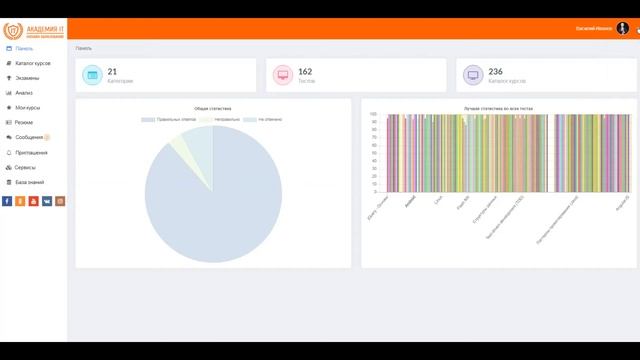Click the user name in header

pos(594,29)
